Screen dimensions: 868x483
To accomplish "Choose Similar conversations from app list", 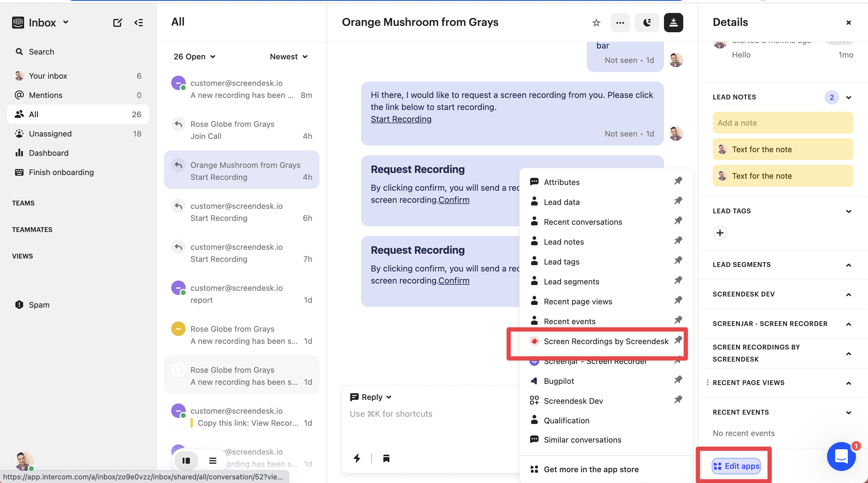I will coord(582,440).
